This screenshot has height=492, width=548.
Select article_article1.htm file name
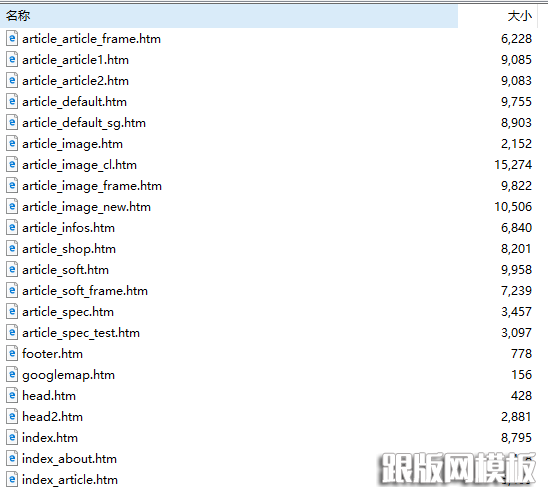75,60
